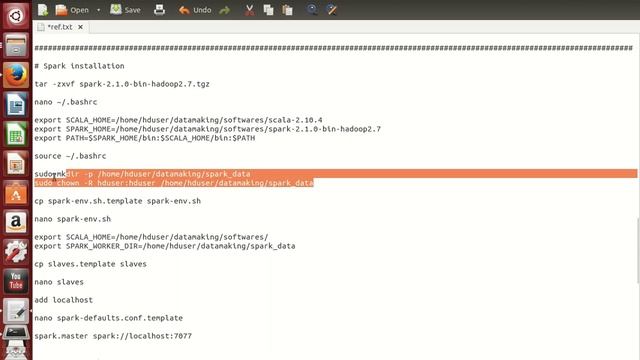Screen dimensions: 640x360
Task: Click the 'nano slaves' line
Action: pyautogui.click(x=59, y=282)
